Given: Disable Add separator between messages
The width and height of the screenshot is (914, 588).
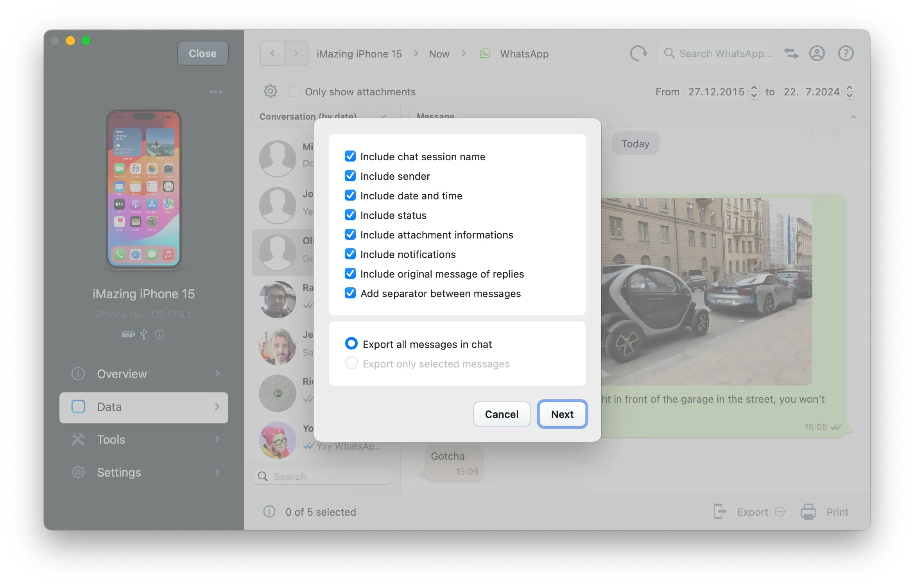Looking at the screenshot, I should [350, 293].
